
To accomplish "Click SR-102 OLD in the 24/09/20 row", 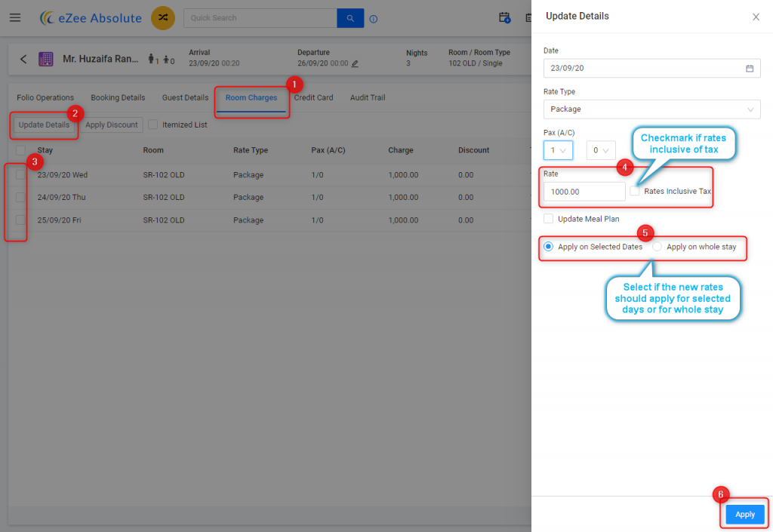I will 164,197.
